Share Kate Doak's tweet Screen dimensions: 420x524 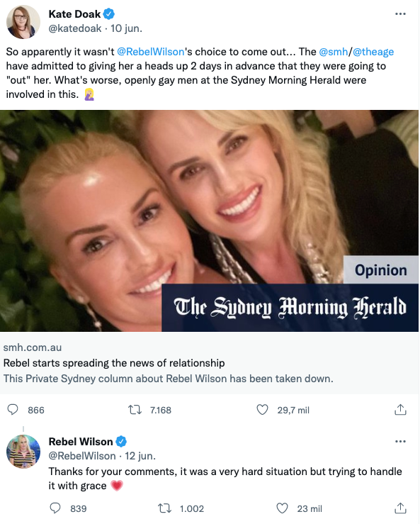[400, 409]
